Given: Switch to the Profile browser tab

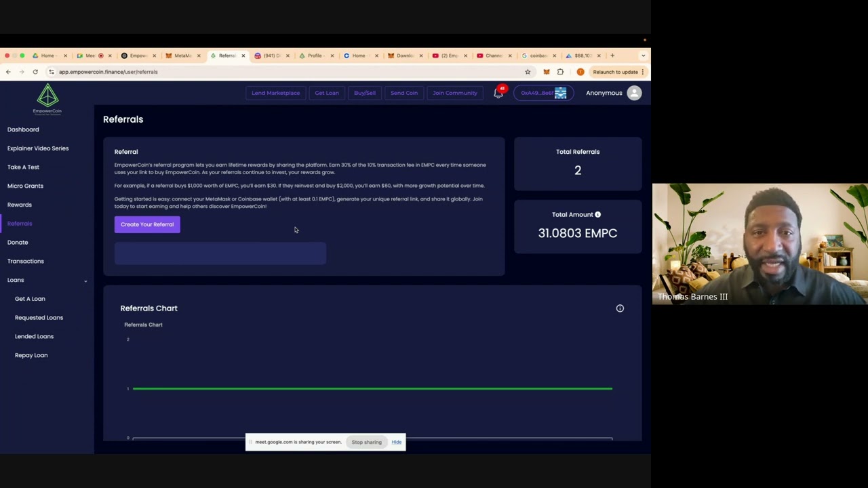Looking at the screenshot, I should 315,56.
